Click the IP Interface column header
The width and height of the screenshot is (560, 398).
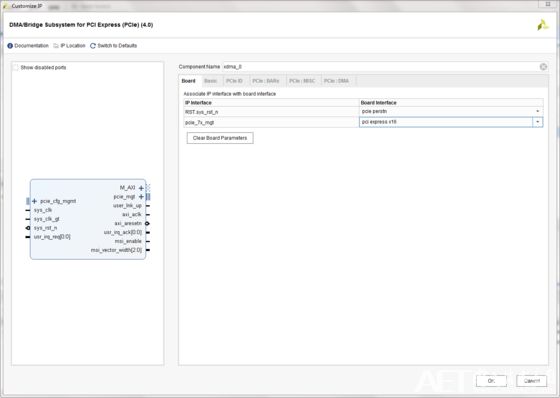(271, 103)
